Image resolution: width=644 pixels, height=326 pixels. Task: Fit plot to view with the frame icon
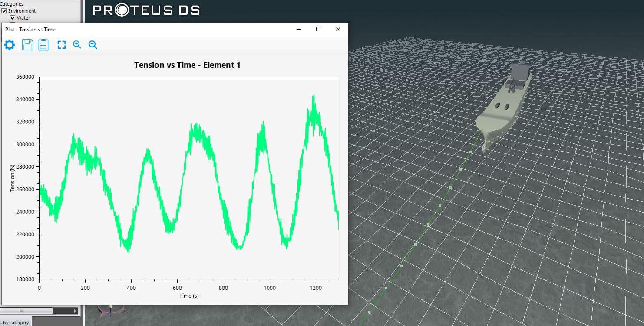[62, 45]
